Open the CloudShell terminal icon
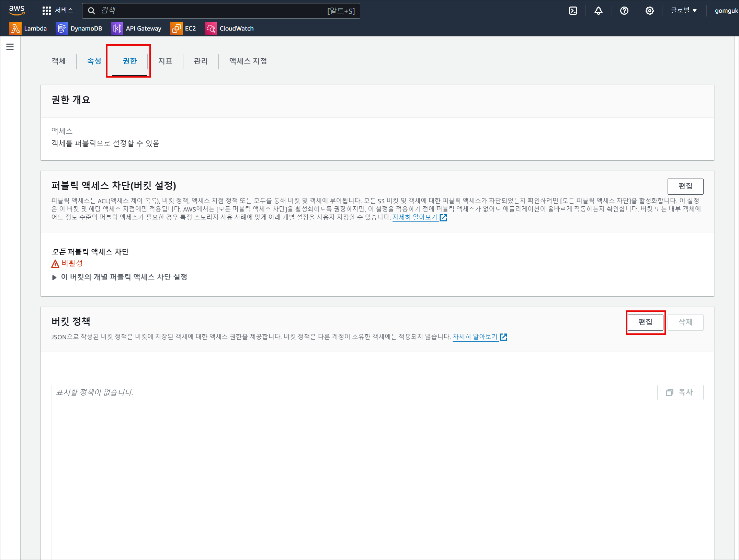This screenshot has width=739, height=560. point(573,11)
